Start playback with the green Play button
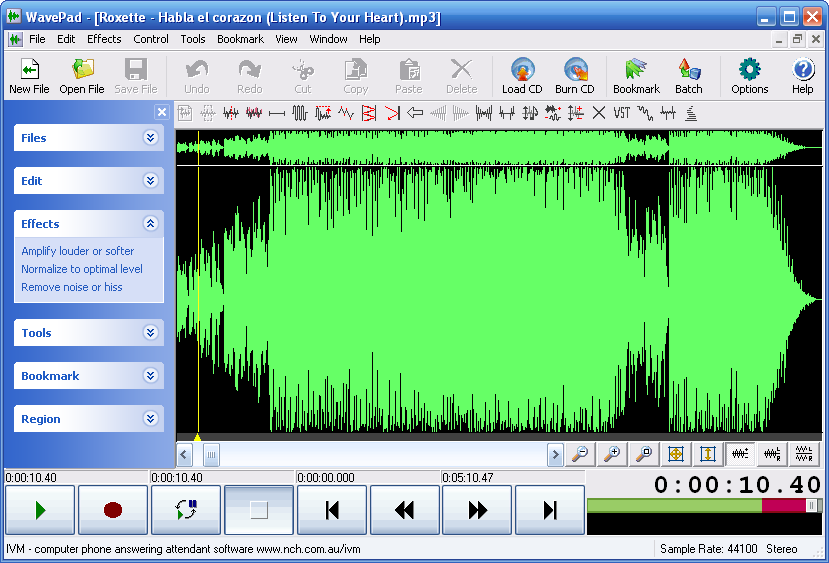 pos(40,510)
